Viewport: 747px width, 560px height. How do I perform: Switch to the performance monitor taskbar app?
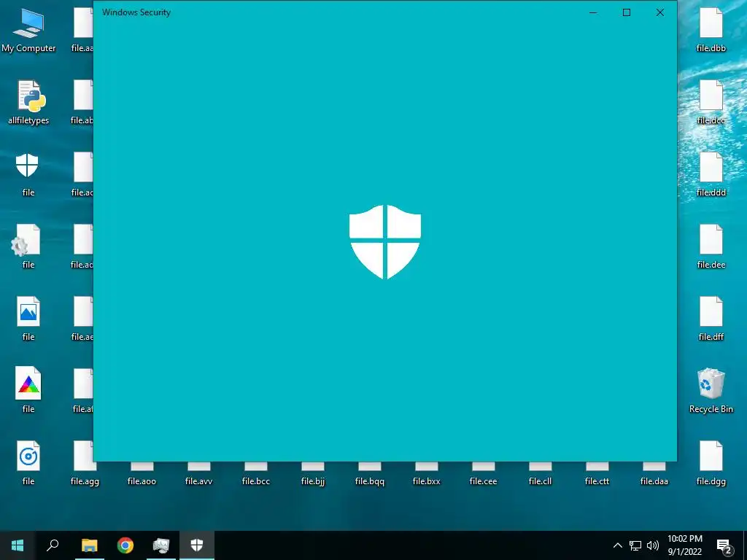point(161,545)
